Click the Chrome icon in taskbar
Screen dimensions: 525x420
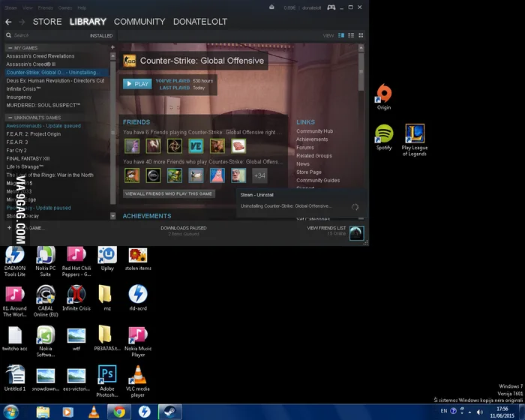[x=119, y=412]
